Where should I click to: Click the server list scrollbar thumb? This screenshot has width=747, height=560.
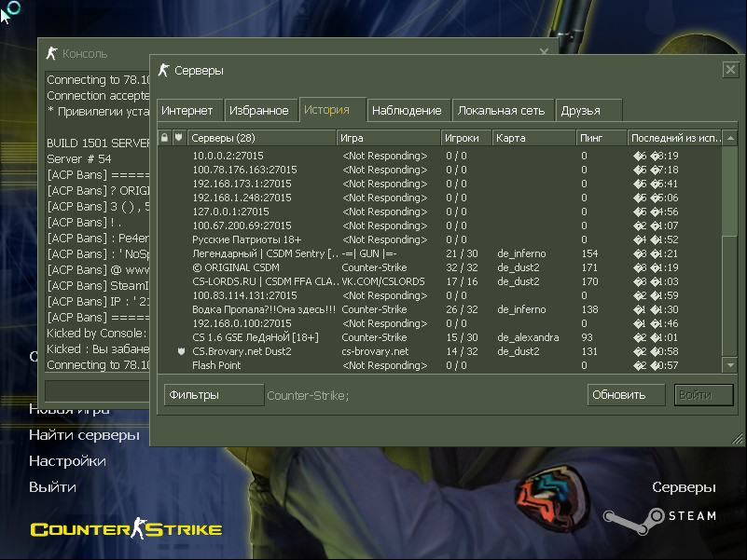click(730, 190)
